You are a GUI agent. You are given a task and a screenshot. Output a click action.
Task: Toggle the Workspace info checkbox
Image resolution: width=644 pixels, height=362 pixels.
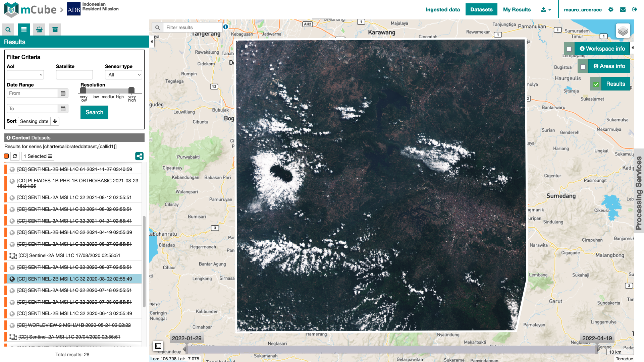pos(569,49)
